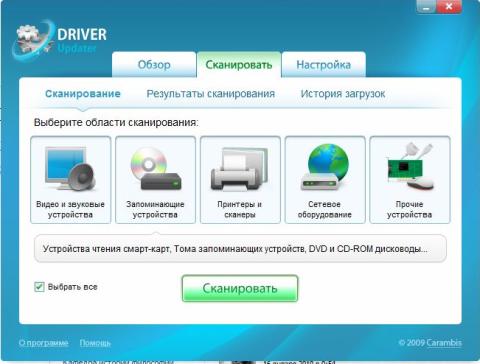
Task: Open the Carambis copyright link
Action: coord(444,342)
